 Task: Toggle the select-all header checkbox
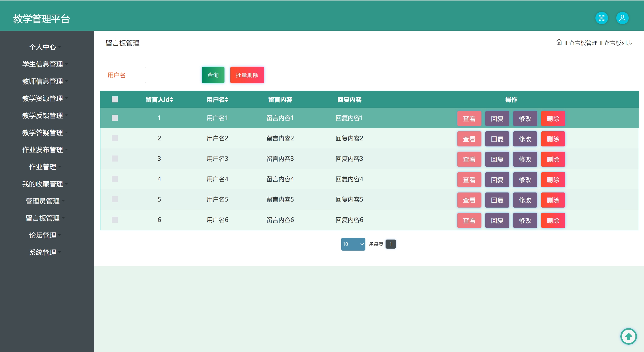115,99
